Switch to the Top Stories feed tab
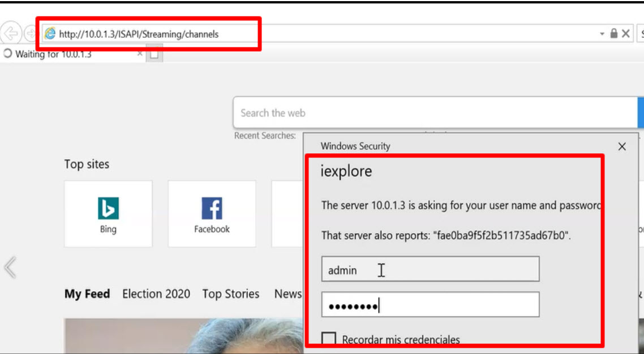The image size is (644, 354). coord(230,293)
